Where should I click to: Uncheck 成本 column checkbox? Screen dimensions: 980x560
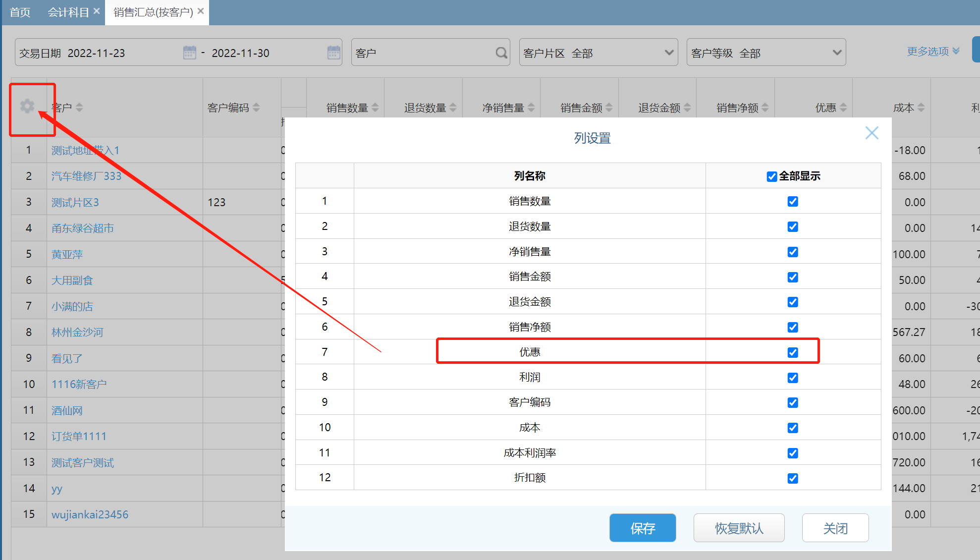[x=793, y=428]
